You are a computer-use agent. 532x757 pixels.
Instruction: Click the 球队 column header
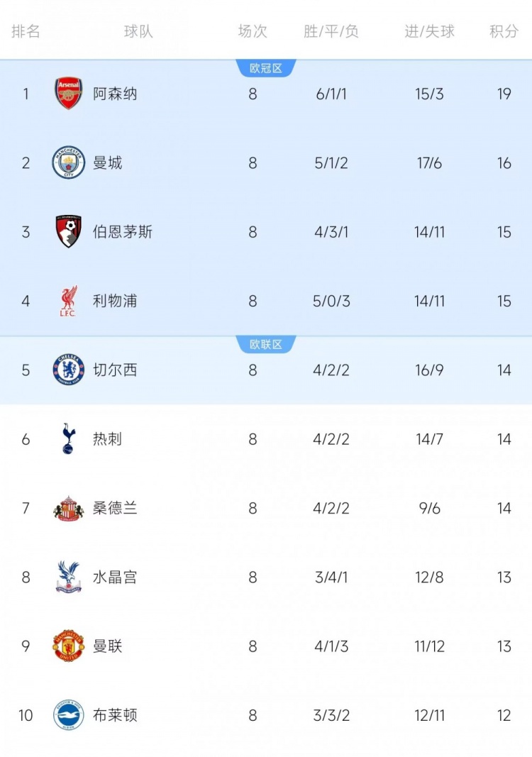138,31
